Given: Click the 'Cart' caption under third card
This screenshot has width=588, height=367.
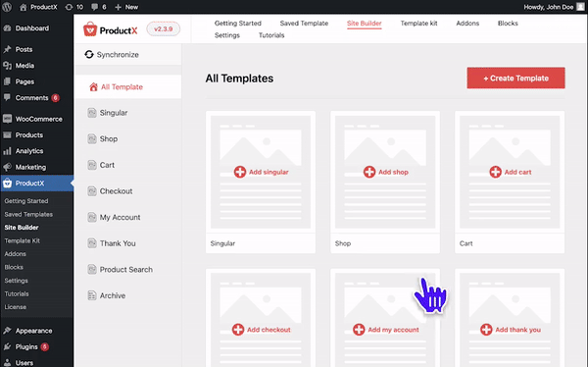Looking at the screenshot, I should (466, 243).
